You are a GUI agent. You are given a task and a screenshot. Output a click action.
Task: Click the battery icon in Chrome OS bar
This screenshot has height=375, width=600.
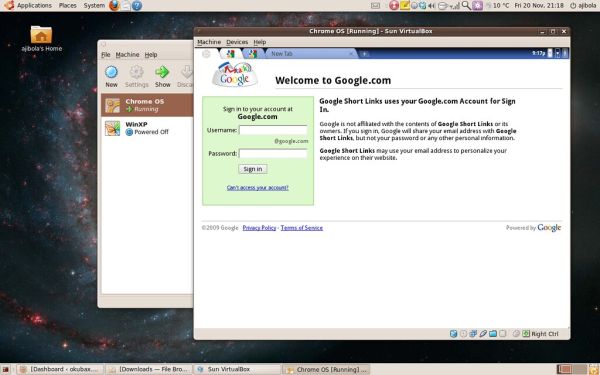[558, 54]
